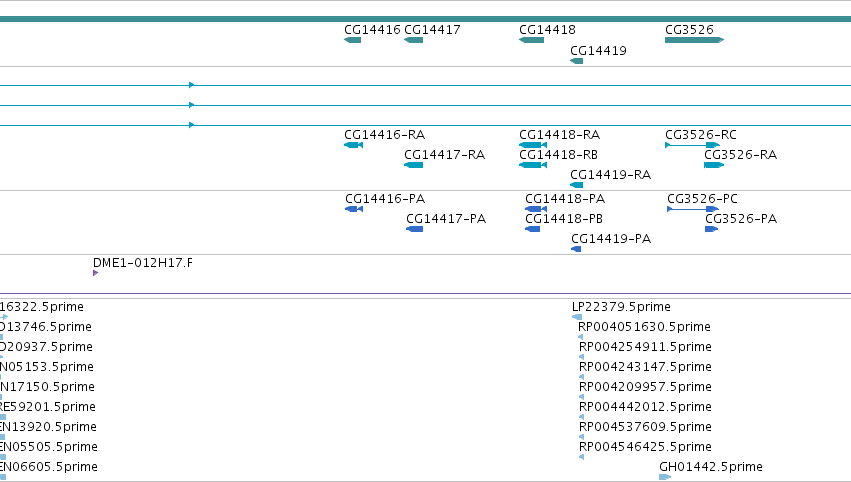Open the CG14418-RB transcript label
This screenshot has height=482, width=851.
(558, 155)
